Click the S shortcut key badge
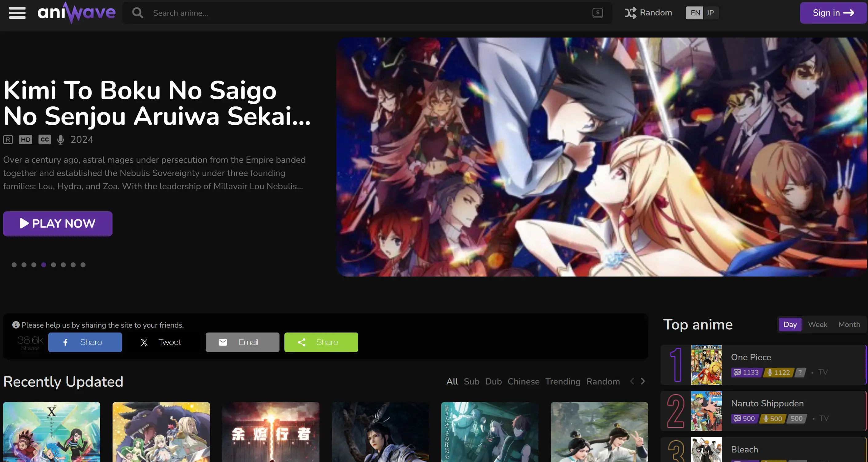This screenshot has height=462, width=868. [597, 13]
